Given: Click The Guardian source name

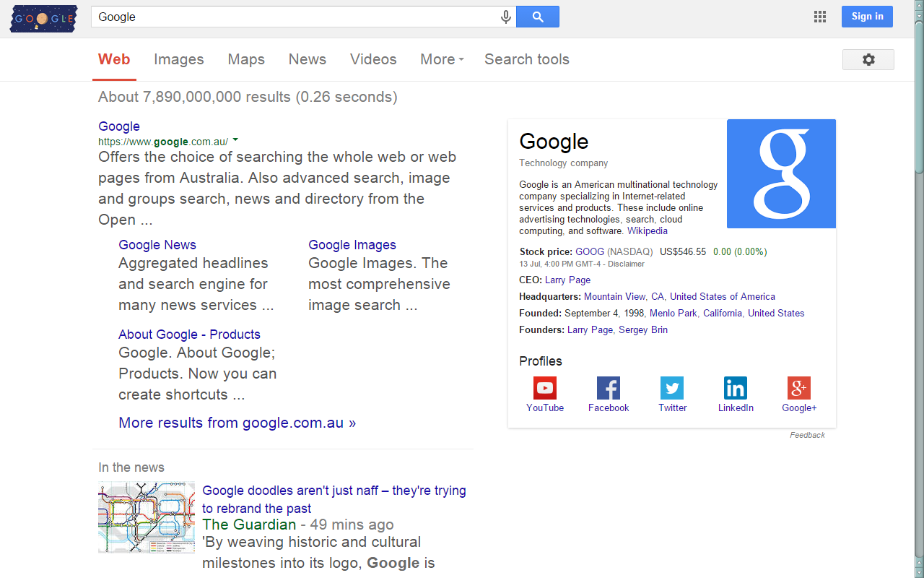Looking at the screenshot, I should (x=249, y=525).
